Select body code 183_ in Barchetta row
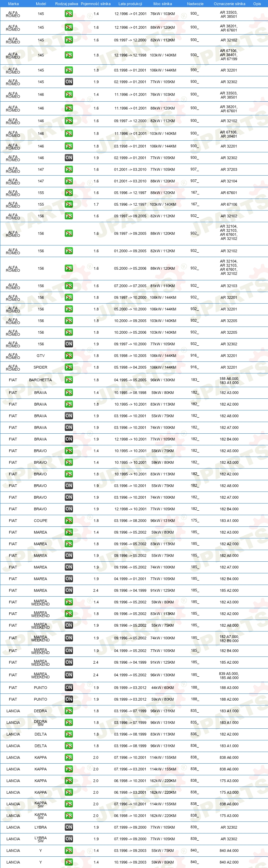Image resolution: width=268 pixels, height=868 pixels. (195, 380)
